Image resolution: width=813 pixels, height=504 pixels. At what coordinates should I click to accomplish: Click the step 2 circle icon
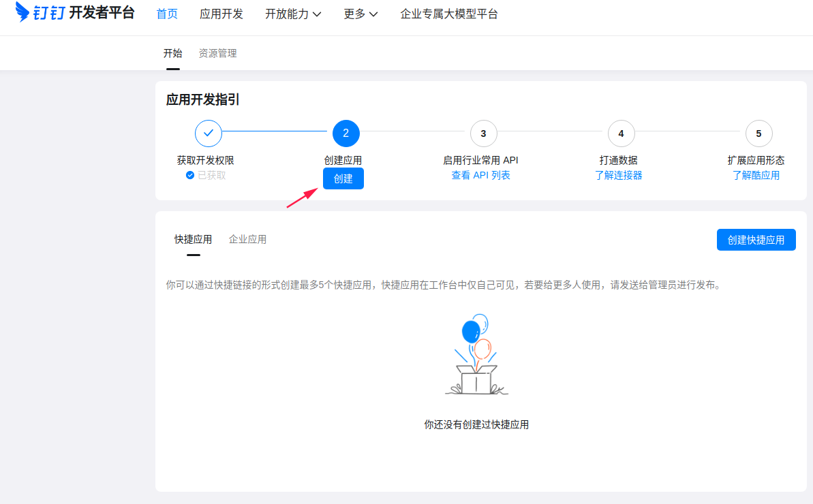[346, 133]
